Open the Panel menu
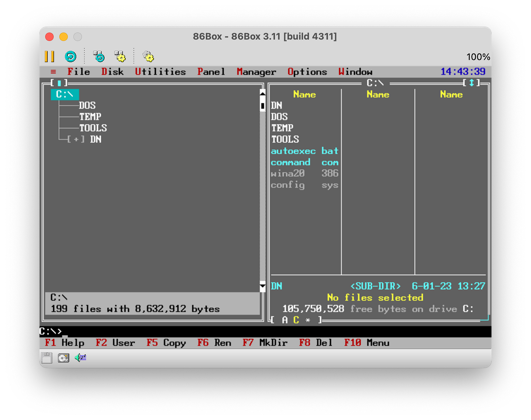 [211, 72]
